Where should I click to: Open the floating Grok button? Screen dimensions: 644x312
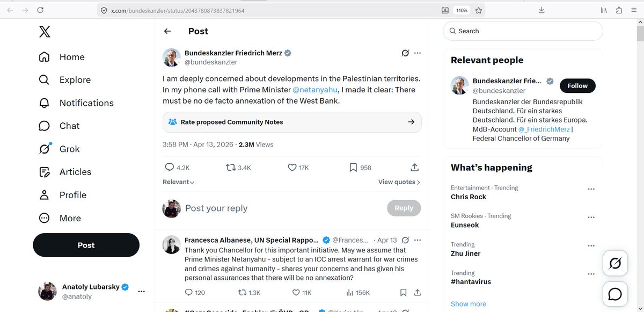(x=615, y=264)
